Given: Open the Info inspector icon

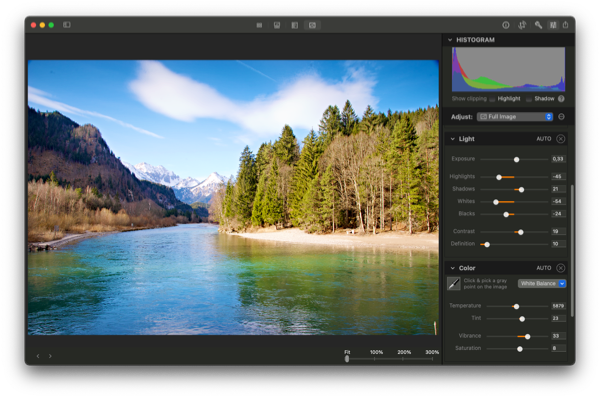Looking at the screenshot, I should 505,25.
